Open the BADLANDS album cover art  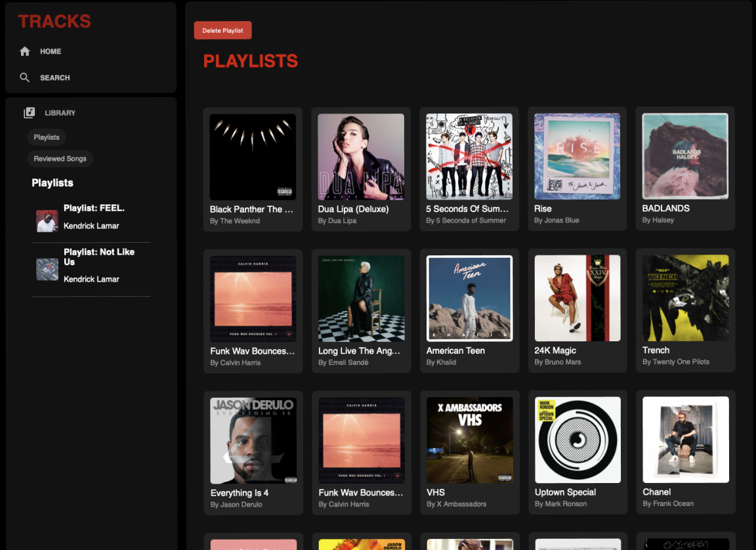(685, 156)
